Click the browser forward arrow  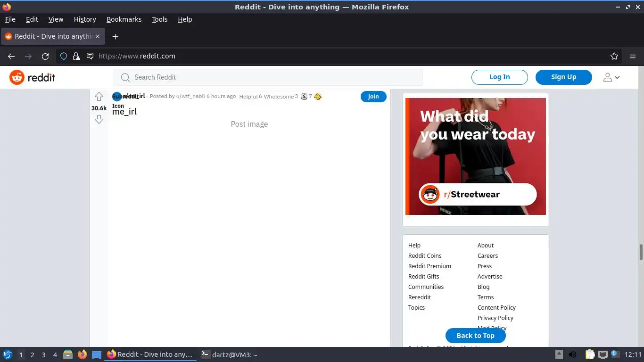[28, 56]
